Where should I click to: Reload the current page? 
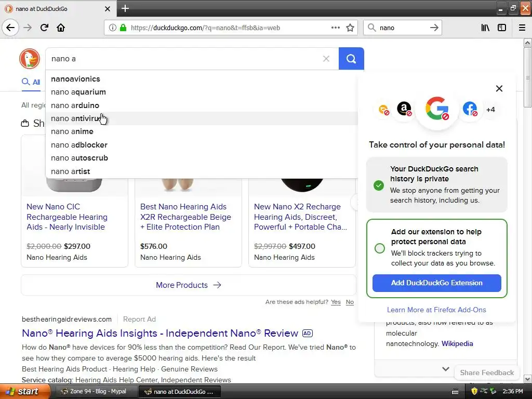[x=44, y=28]
